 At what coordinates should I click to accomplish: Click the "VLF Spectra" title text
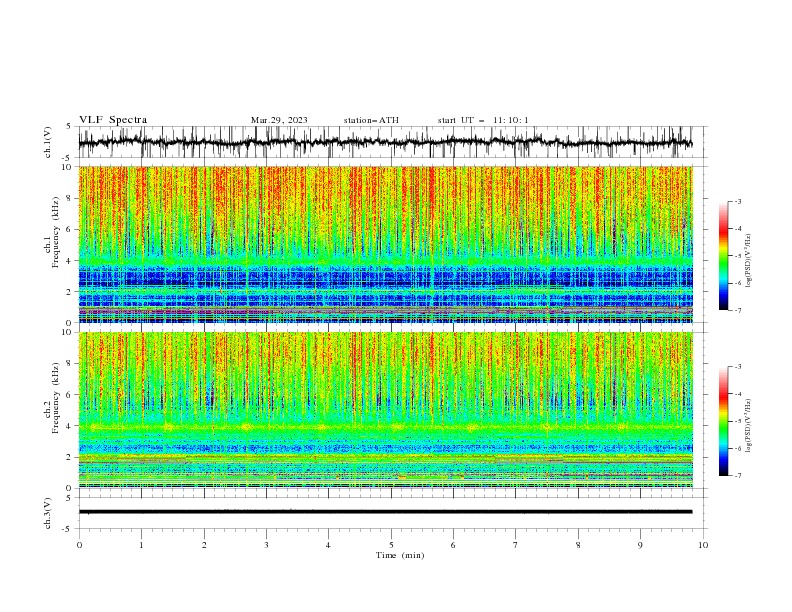(x=113, y=120)
